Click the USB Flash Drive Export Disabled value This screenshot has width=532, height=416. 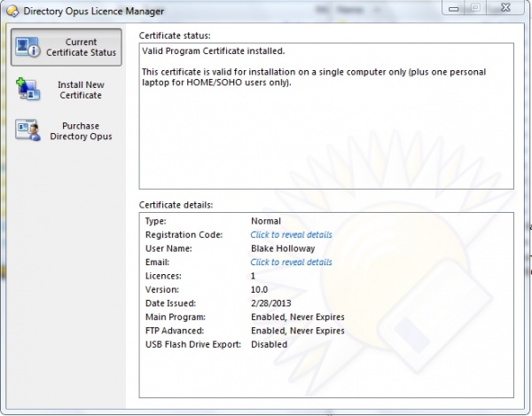(x=269, y=344)
